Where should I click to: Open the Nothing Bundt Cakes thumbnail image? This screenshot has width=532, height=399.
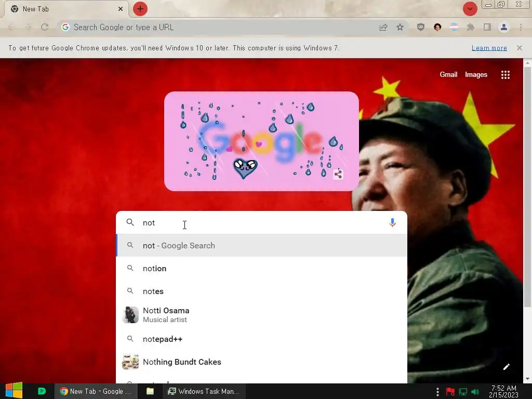tap(130, 362)
